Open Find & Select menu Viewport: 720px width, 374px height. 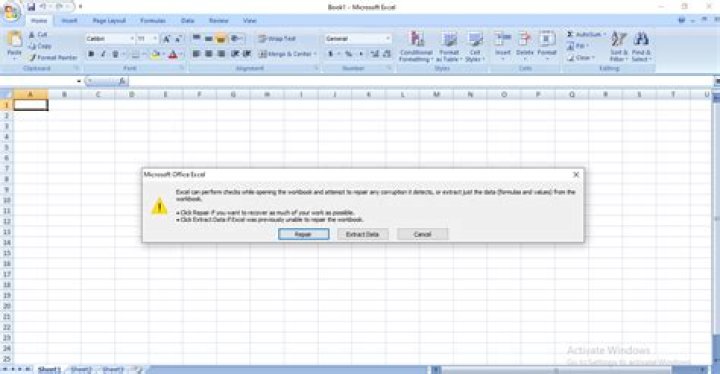641,46
